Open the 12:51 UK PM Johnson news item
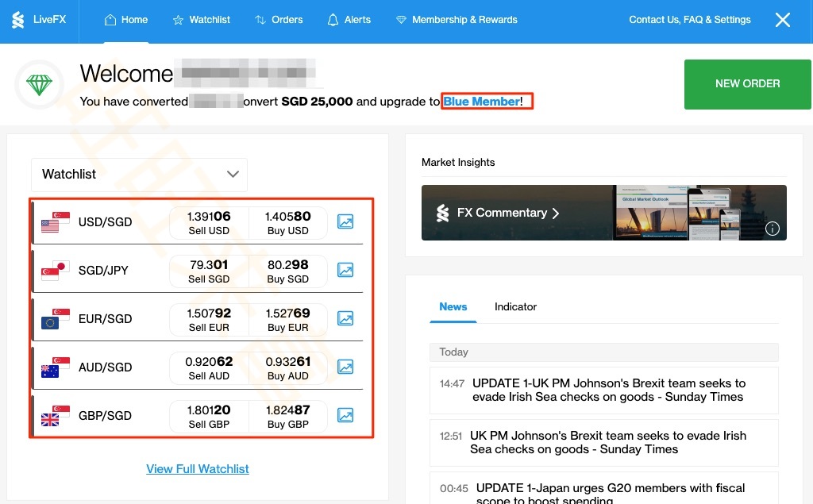 pyautogui.click(x=604, y=443)
